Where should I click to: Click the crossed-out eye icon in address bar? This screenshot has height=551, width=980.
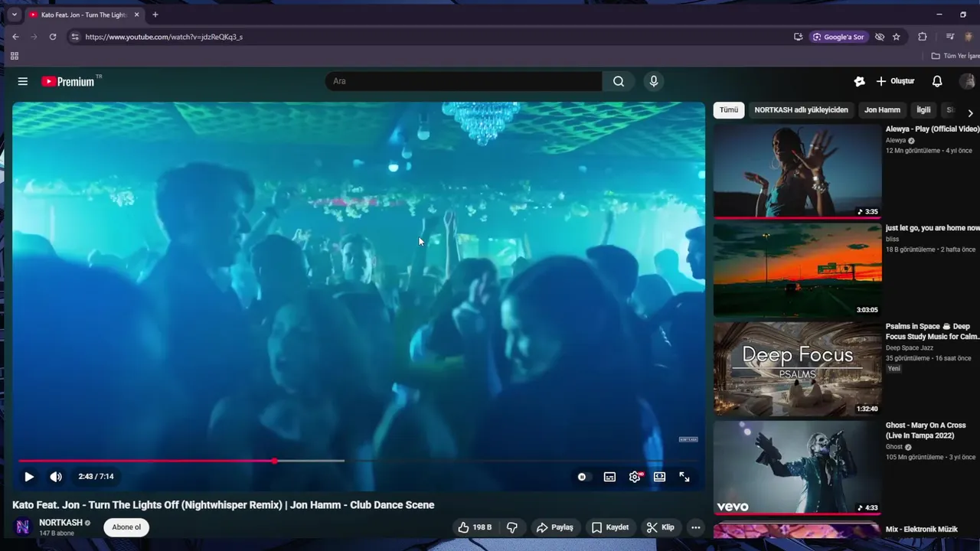(880, 37)
